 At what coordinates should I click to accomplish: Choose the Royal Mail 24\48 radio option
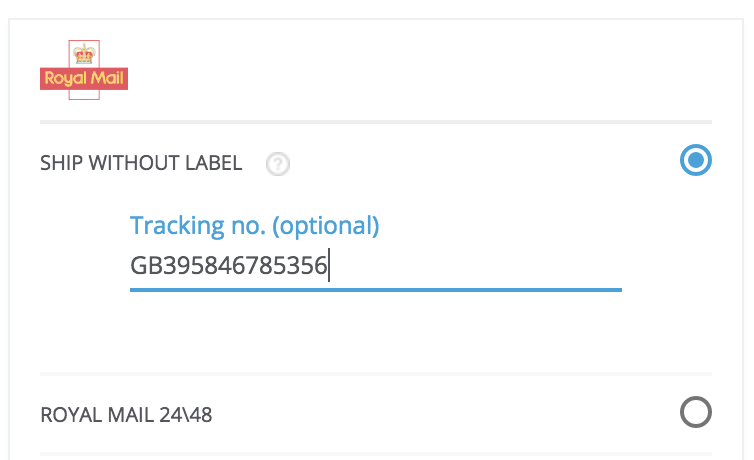pos(695,412)
